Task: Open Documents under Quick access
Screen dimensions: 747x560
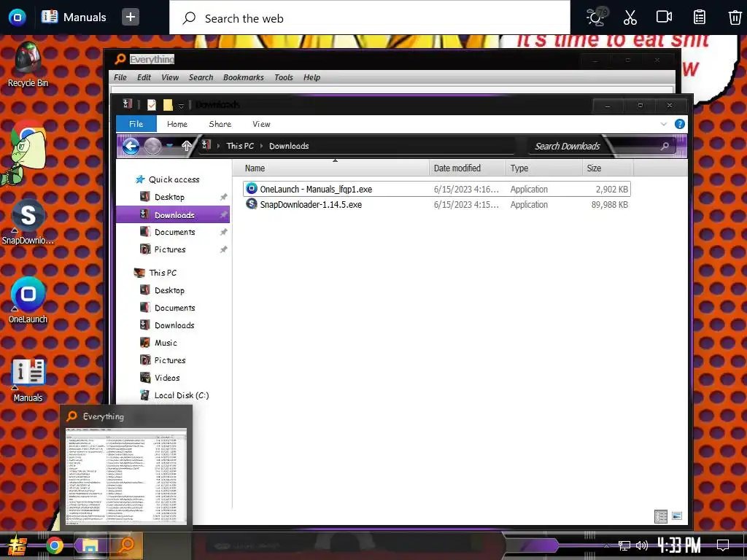Action: (x=168, y=232)
